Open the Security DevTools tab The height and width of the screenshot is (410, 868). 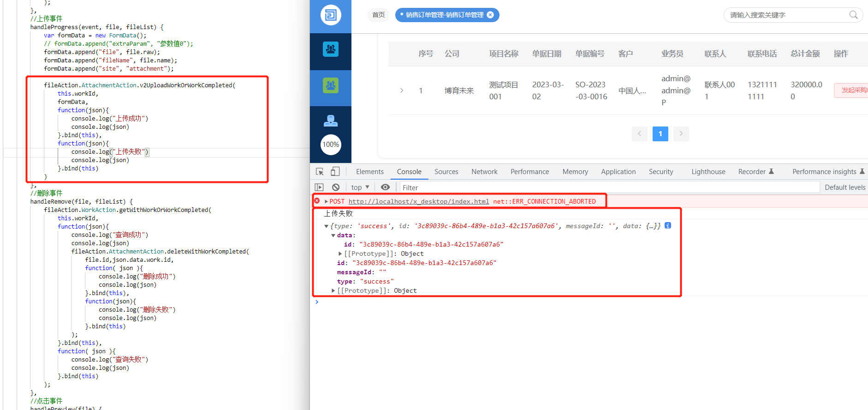(x=661, y=172)
